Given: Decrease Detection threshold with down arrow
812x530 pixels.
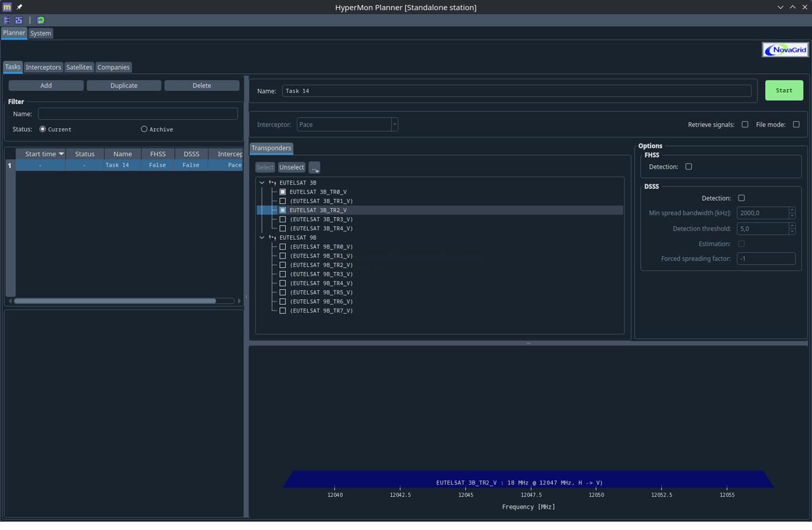Looking at the screenshot, I should click(x=792, y=232).
